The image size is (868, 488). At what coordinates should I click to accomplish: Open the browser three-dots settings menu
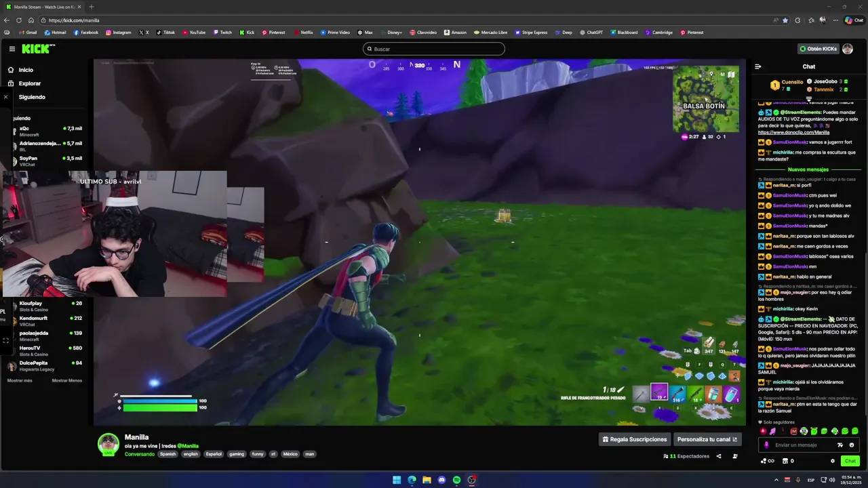(x=835, y=20)
